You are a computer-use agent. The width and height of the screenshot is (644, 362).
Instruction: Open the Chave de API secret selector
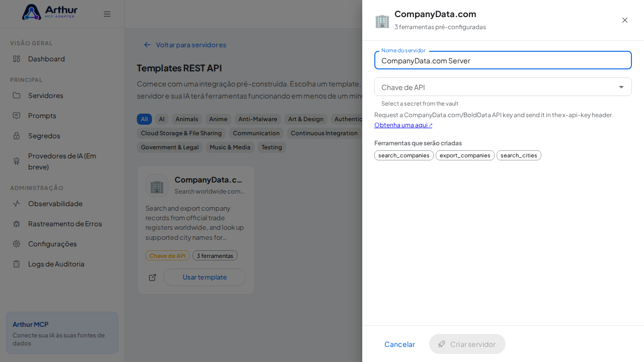503,87
